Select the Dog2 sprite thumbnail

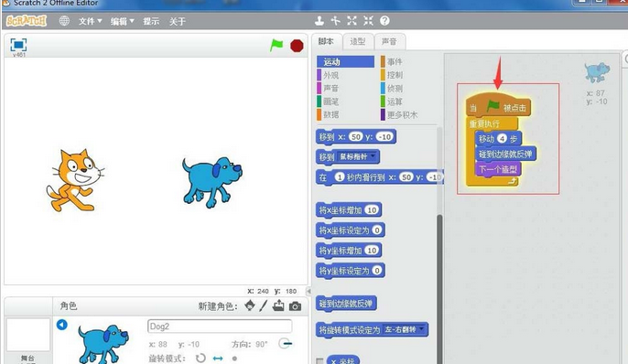click(103, 344)
